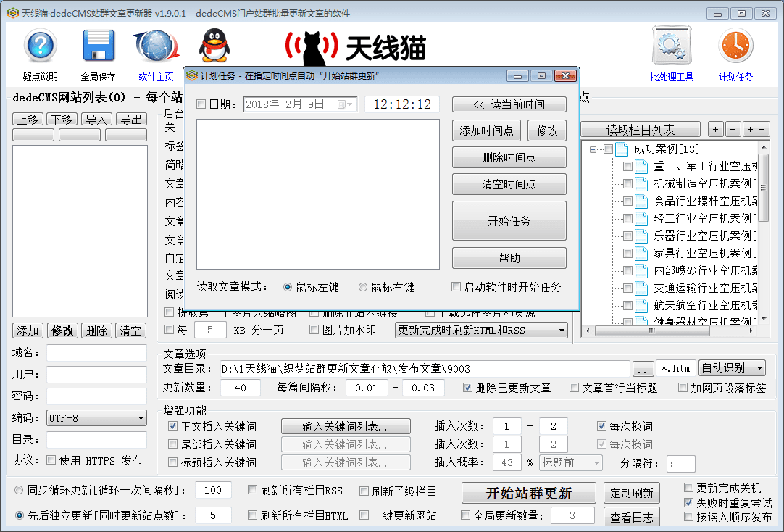Image resolution: width=784 pixels, height=532 pixels.
Task: Click page icon beside 重工、军工行业空压机
Action: tap(641, 167)
